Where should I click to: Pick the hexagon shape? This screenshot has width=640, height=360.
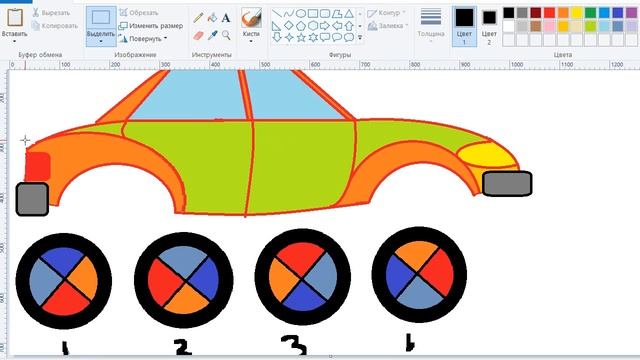pos(313,26)
